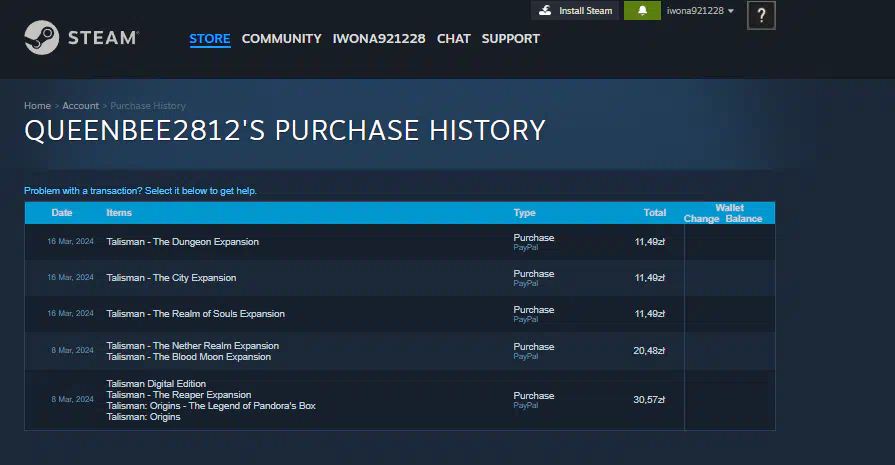Click the Account breadcrumb link
The height and width of the screenshot is (465, 895).
coord(80,106)
